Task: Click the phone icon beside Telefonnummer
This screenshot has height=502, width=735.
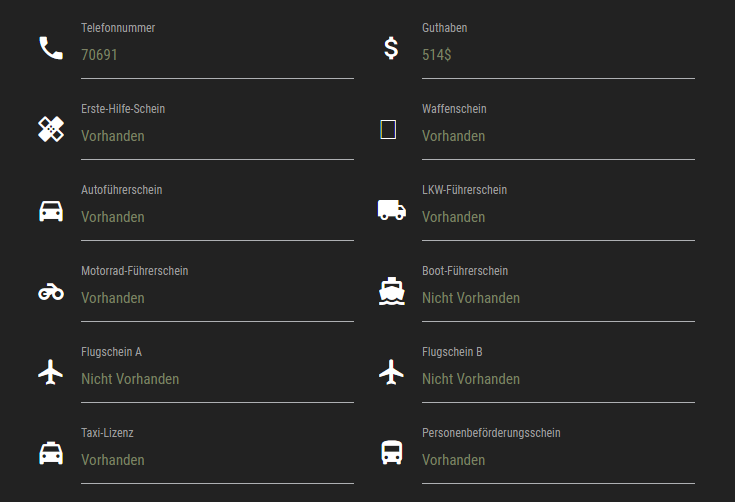Action: (x=51, y=48)
